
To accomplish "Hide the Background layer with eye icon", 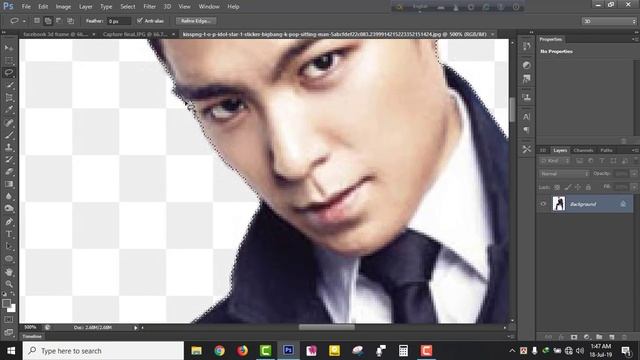I will tap(543, 204).
